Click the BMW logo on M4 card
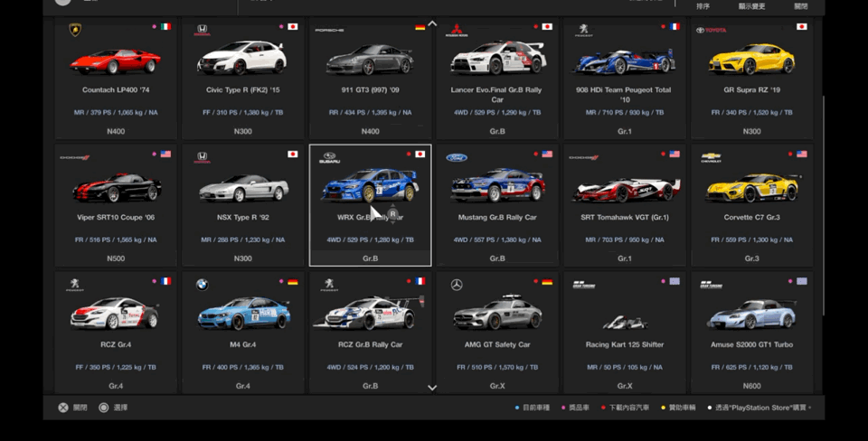The height and width of the screenshot is (441, 868). (x=202, y=285)
